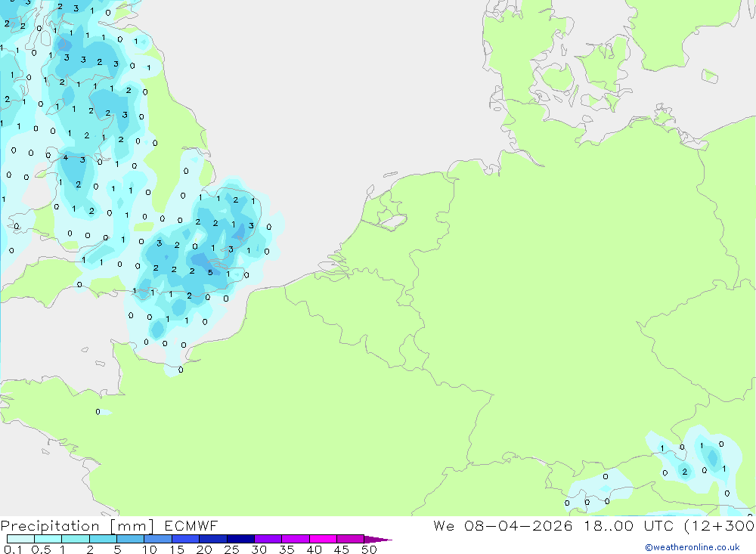Select the 10–15 mm legend swatch
The image size is (756, 554).
158,539
